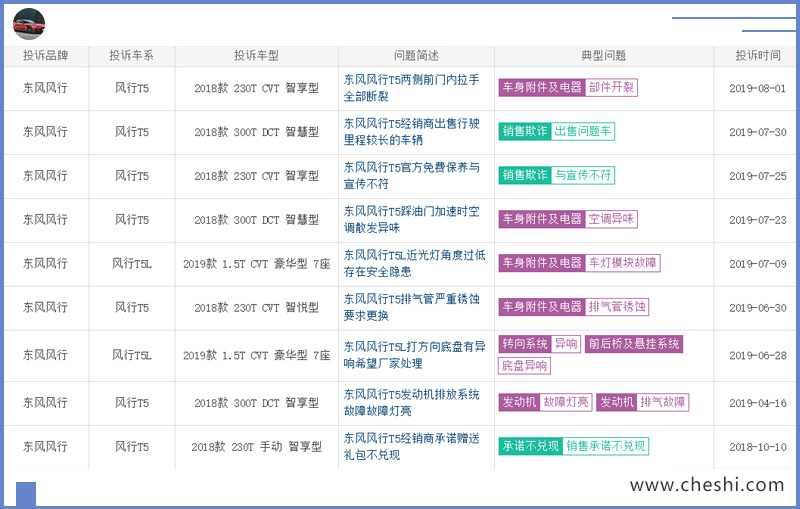Open complaint 东风风行T5两侧前门内拉手全部断裂
The width and height of the screenshot is (800, 509).
pos(411,88)
